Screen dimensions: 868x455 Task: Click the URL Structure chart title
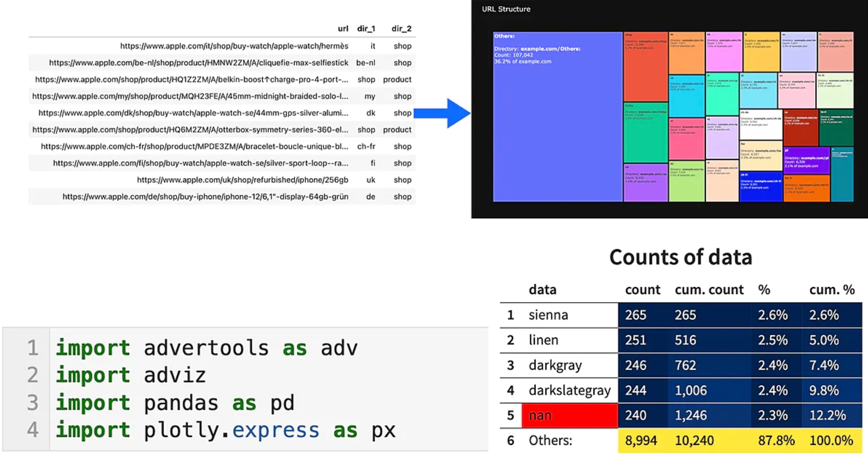pyautogui.click(x=506, y=9)
